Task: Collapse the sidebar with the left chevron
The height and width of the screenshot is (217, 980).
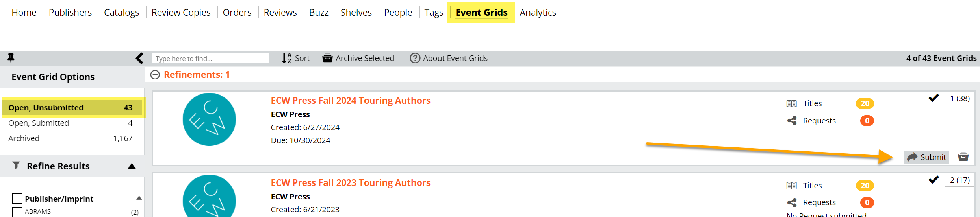Action: tap(139, 58)
